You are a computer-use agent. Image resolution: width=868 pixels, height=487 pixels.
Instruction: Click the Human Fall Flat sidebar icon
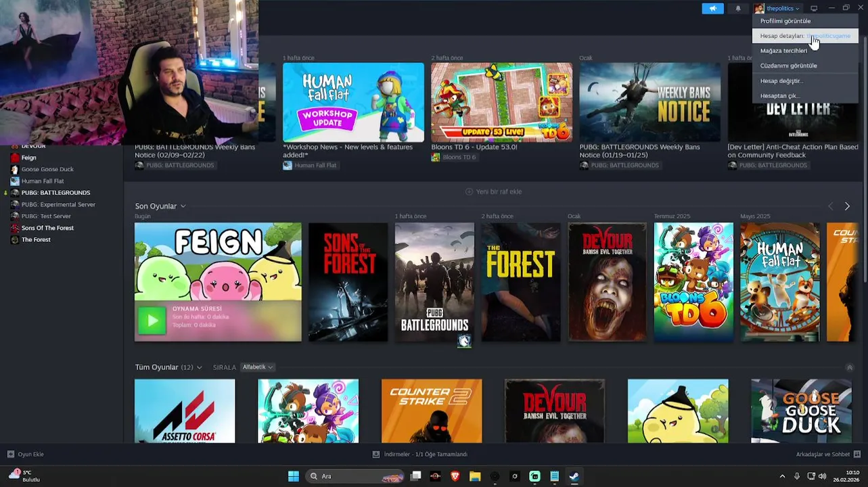(x=15, y=181)
